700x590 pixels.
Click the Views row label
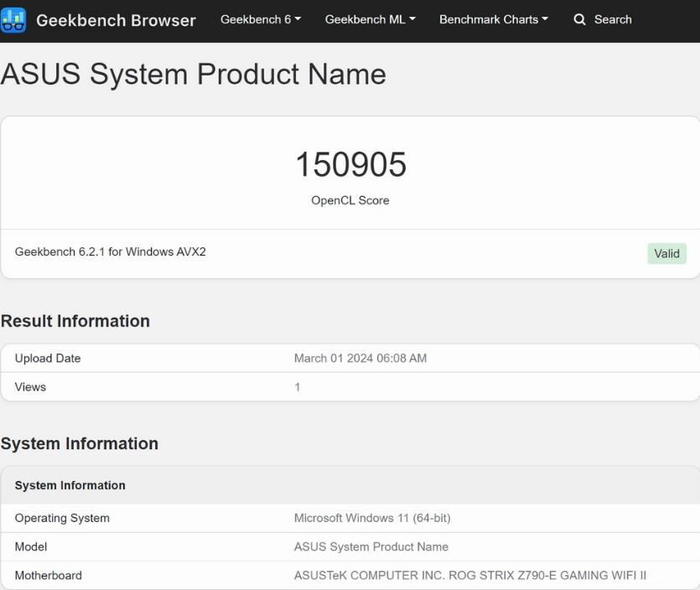(30, 387)
